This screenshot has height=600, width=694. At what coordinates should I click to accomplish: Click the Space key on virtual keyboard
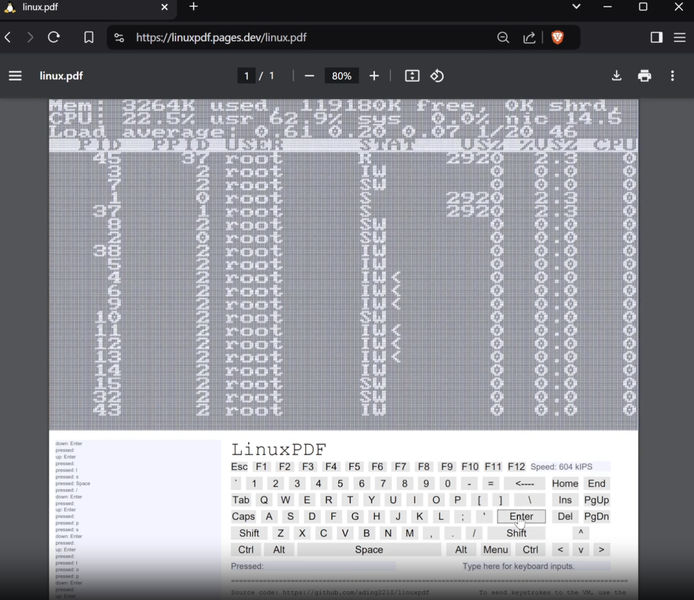tap(369, 550)
